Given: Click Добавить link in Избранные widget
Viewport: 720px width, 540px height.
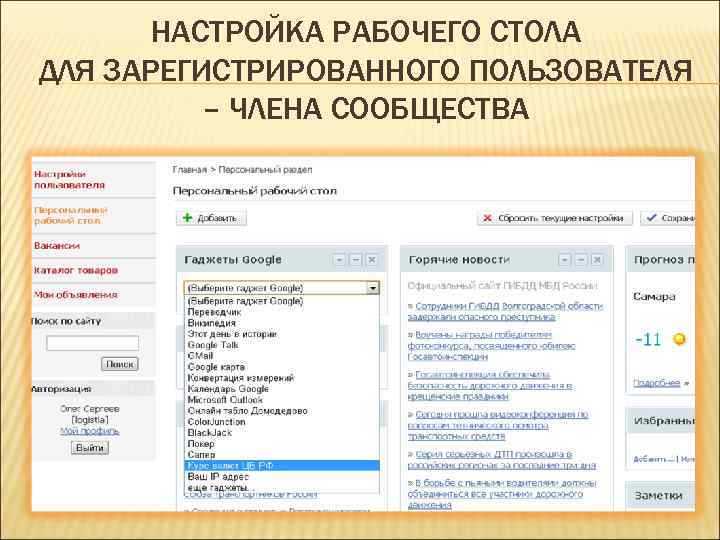Looking at the screenshot, I should (x=654, y=459).
